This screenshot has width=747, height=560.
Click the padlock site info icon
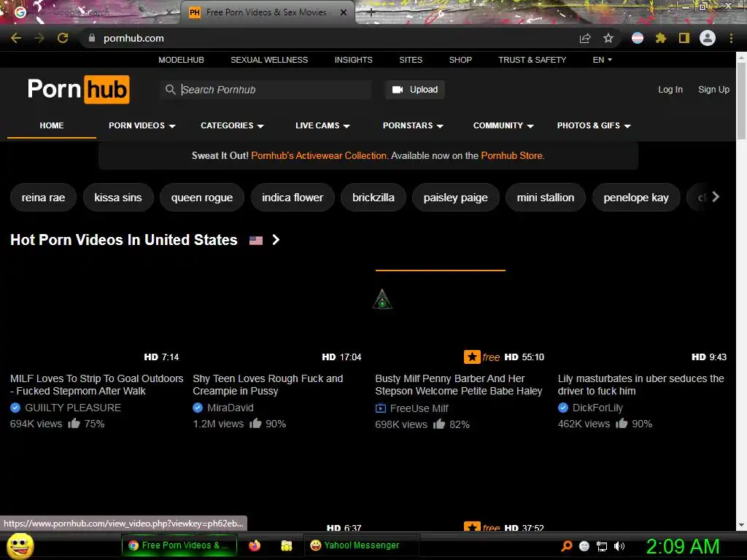tap(92, 38)
